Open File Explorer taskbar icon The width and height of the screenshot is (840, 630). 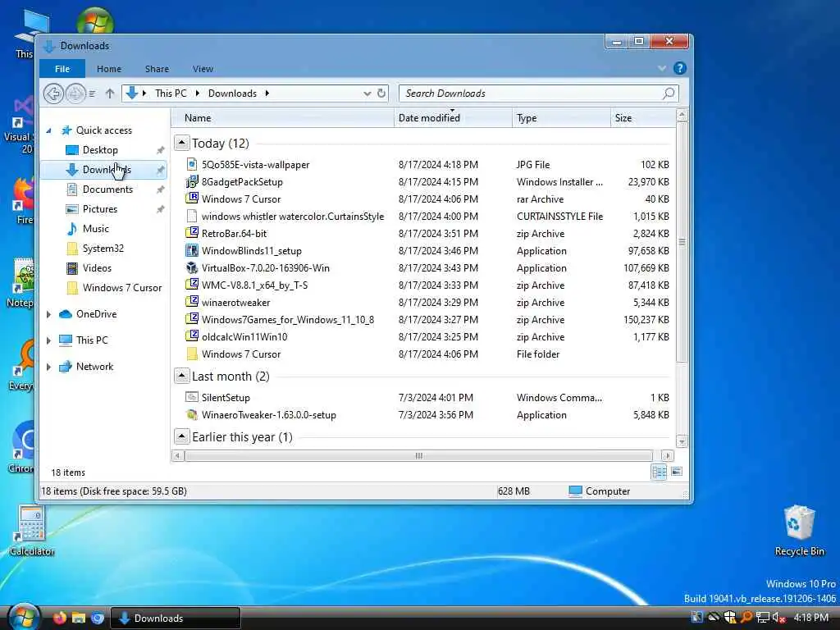[79, 618]
